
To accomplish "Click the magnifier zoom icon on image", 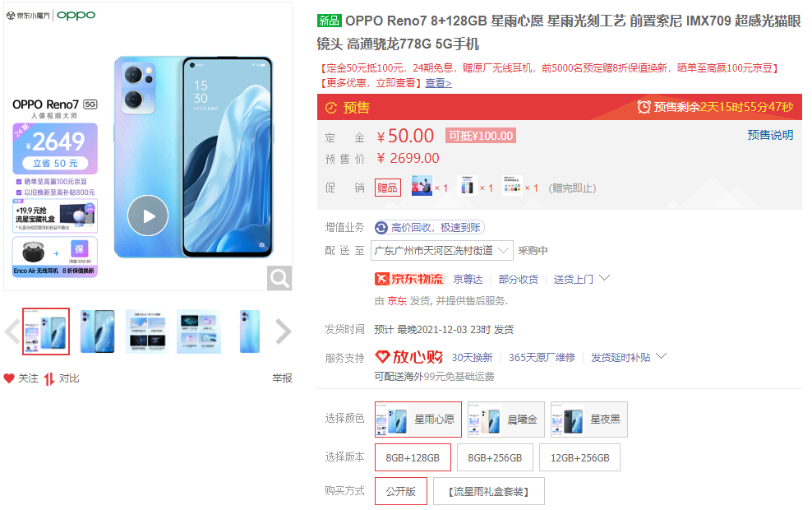I will [279, 278].
